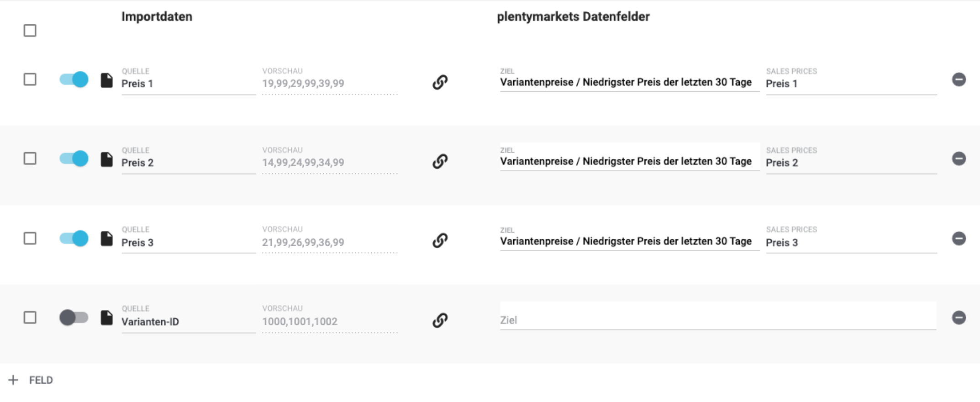The width and height of the screenshot is (980, 402).
Task: Open the Quelle field showing Preis 1
Action: click(188, 84)
